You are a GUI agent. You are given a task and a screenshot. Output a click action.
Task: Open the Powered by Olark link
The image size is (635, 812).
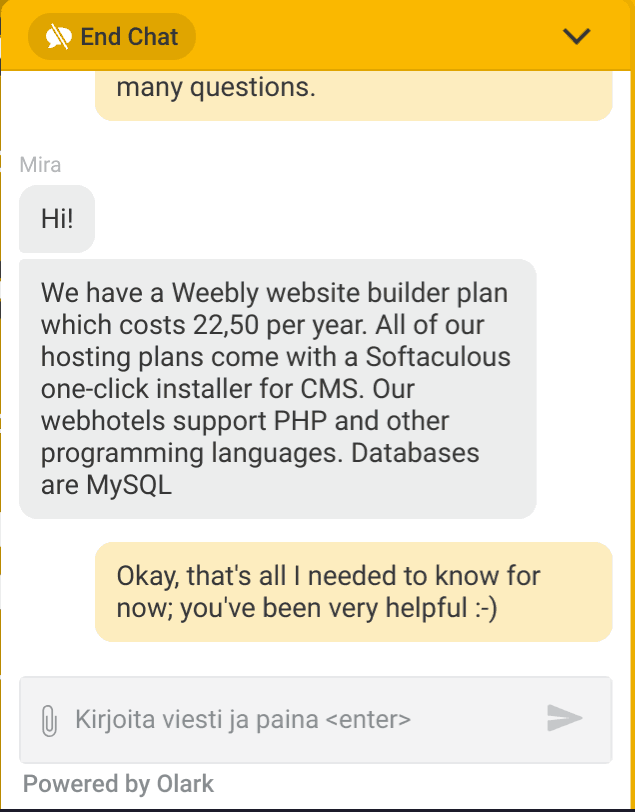(x=118, y=784)
